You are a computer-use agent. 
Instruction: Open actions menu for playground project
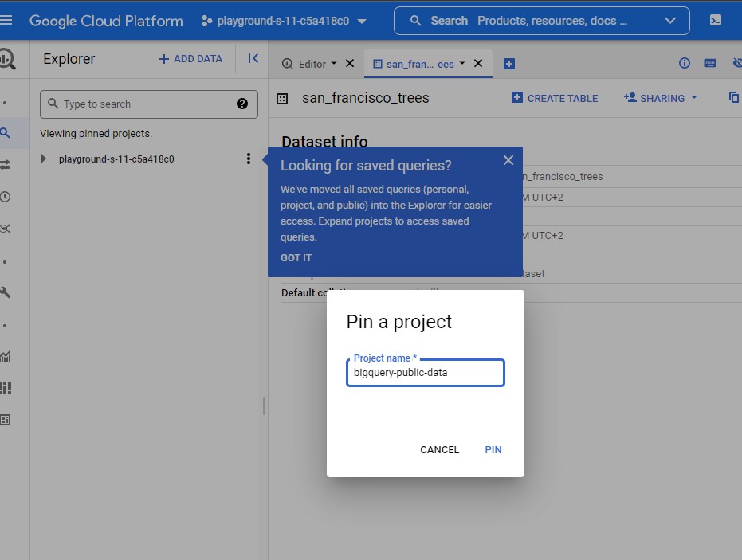coord(249,159)
